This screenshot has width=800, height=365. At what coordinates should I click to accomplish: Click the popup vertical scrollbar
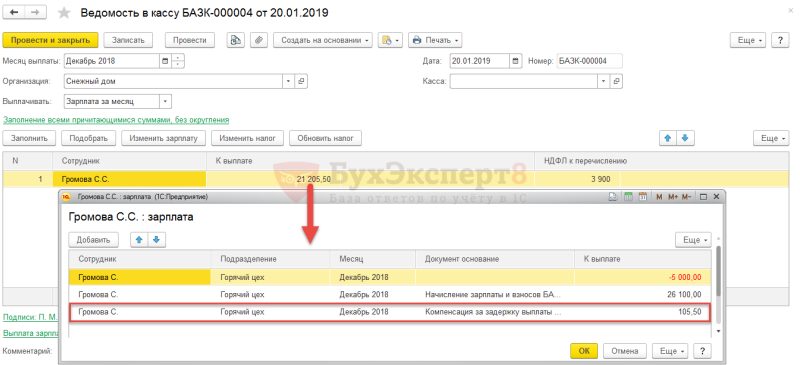[718, 284]
